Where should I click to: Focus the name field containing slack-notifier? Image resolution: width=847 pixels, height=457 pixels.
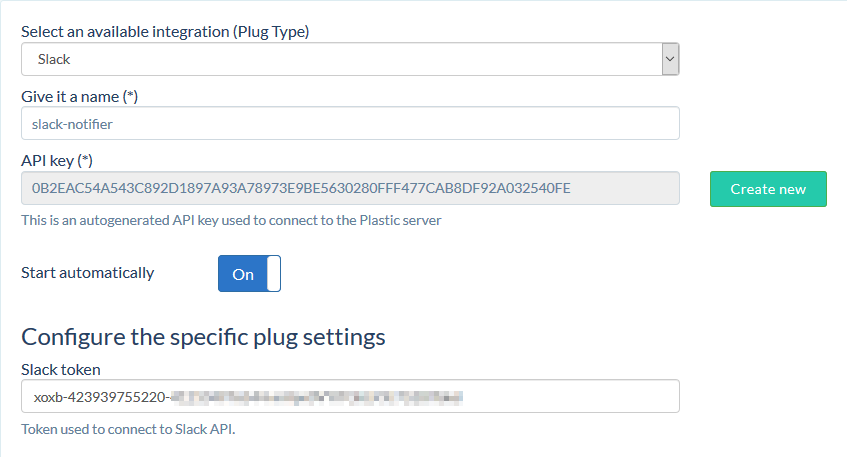350,124
